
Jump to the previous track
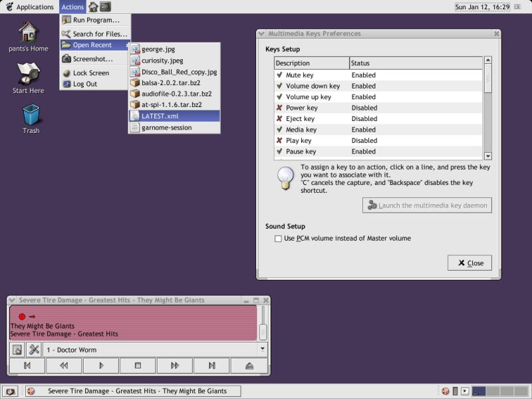click(x=27, y=365)
